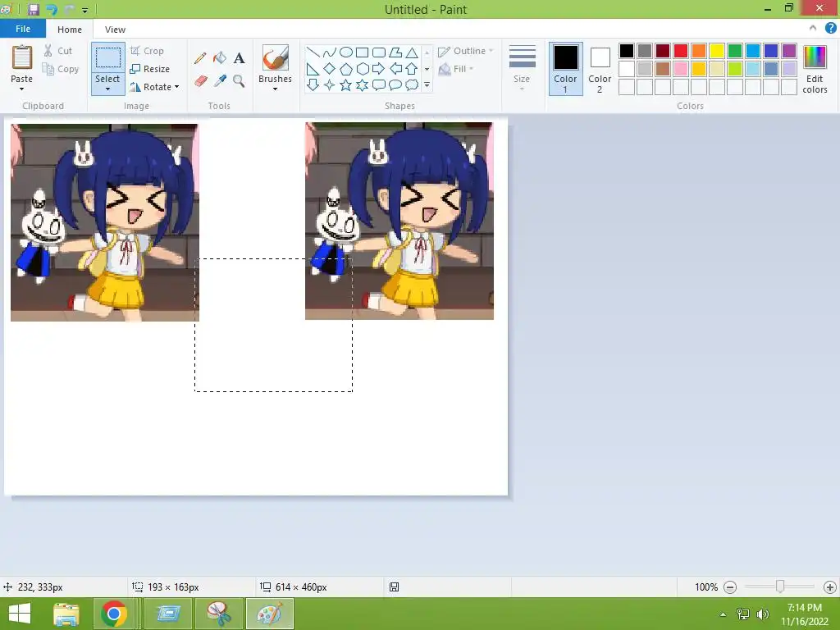Screen dimensions: 840x630
Task: Activate the Color 2 background selector
Action: click(600, 69)
